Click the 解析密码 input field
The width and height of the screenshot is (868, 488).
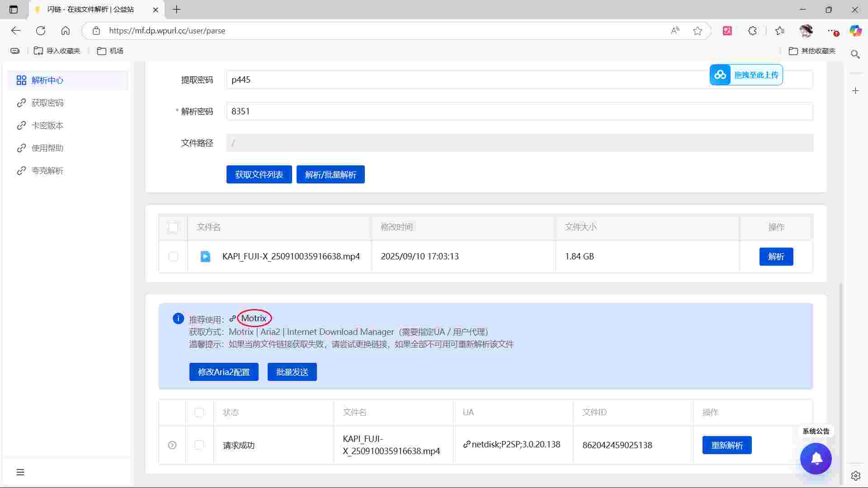coord(519,112)
